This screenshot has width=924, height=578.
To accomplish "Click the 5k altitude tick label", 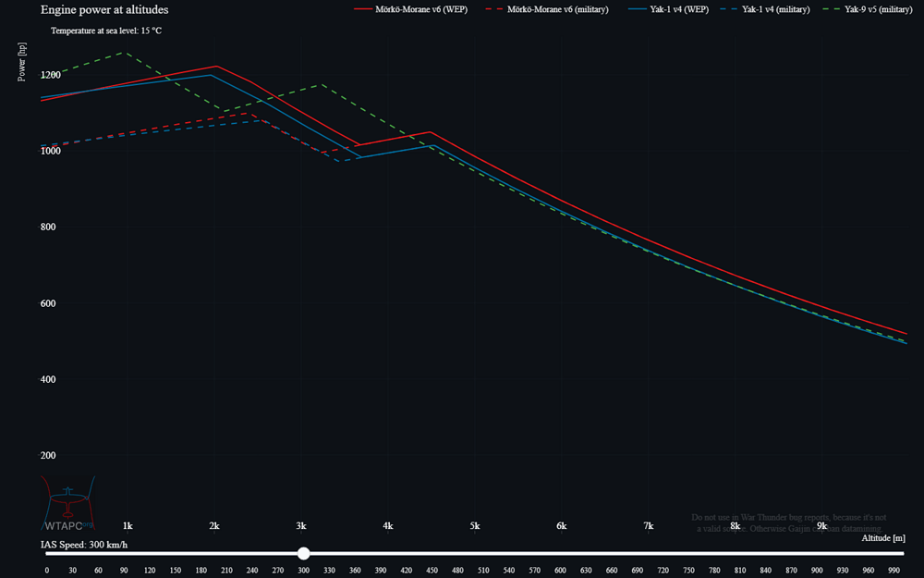I will pyautogui.click(x=475, y=525).
